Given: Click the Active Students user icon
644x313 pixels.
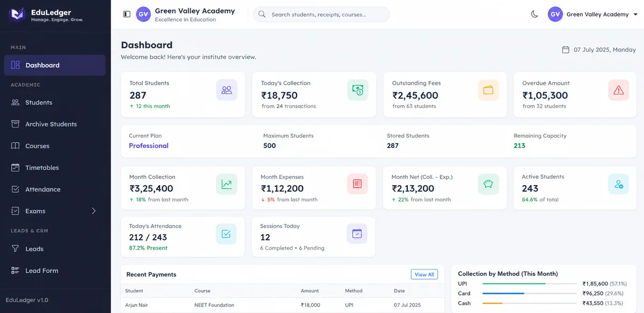Looking at the screenshot, I should (619, 184).
